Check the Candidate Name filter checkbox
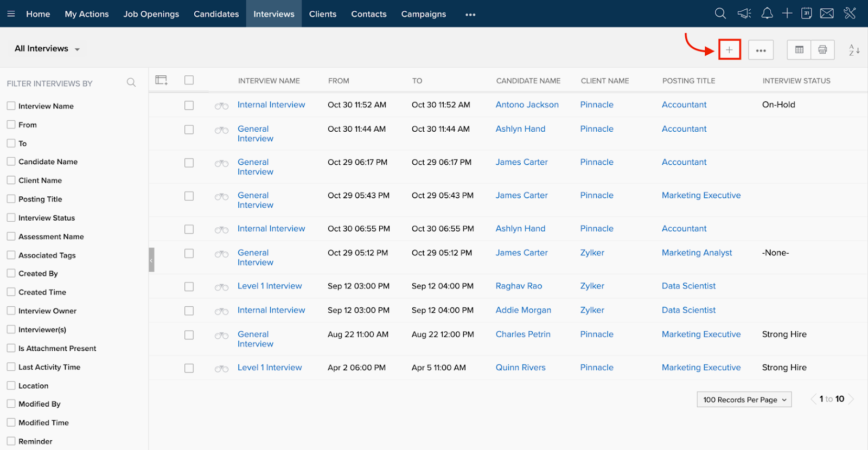This screenshot has width=868, height=450. (x=11, y=162)
